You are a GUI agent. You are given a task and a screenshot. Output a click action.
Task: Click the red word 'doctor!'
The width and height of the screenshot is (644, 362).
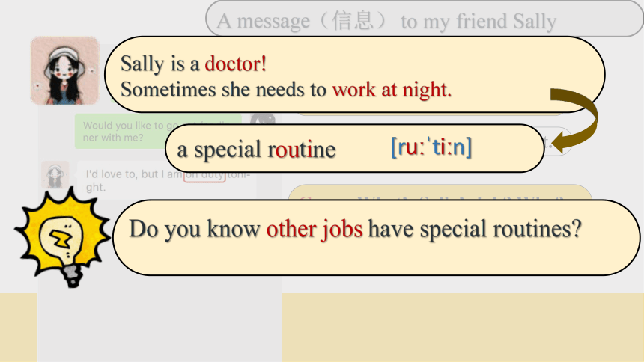coord(236,64)
